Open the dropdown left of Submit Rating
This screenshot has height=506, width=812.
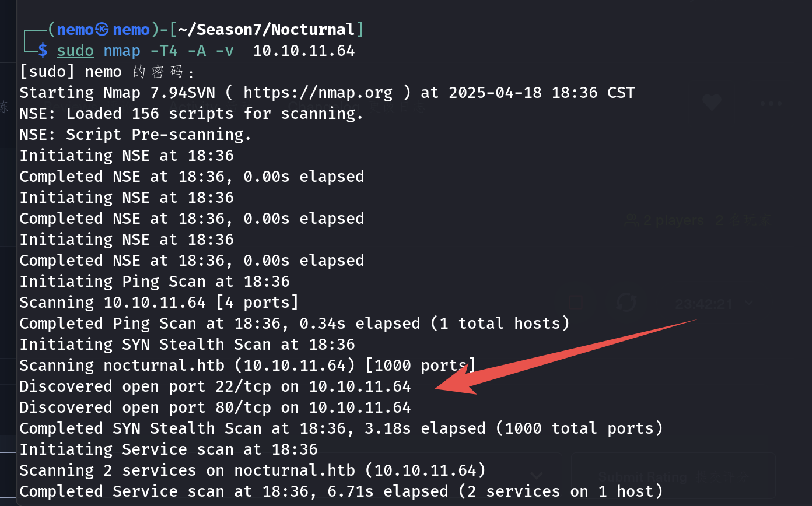(537, 476)
